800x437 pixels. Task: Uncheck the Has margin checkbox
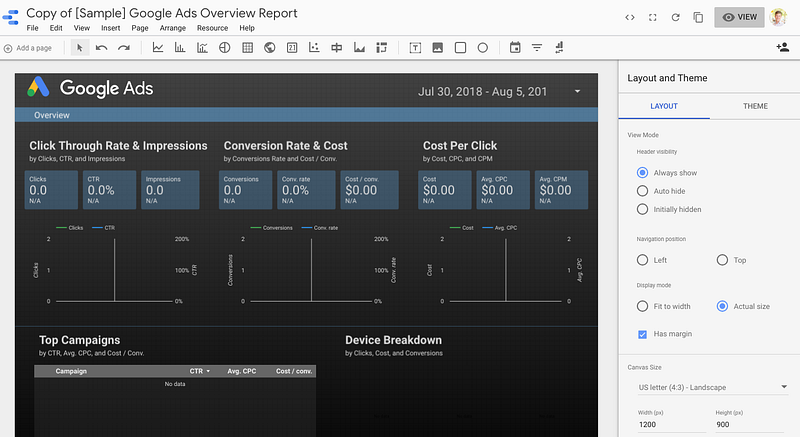[x=643, y=333]
